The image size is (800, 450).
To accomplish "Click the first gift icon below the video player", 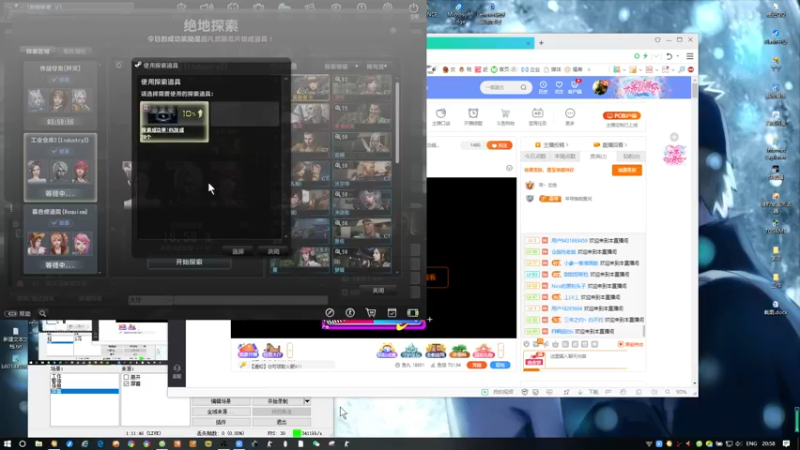I will click(x=247, y=350).
